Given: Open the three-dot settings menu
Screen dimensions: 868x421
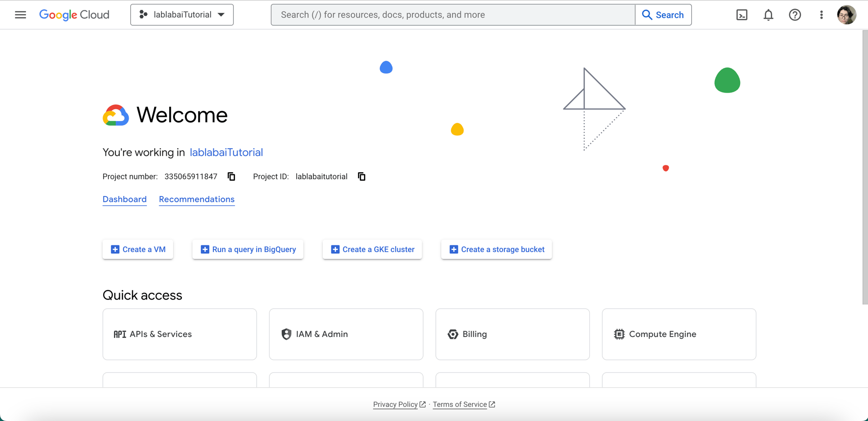Looking at the screenshot, I should (x=821, y=15).
